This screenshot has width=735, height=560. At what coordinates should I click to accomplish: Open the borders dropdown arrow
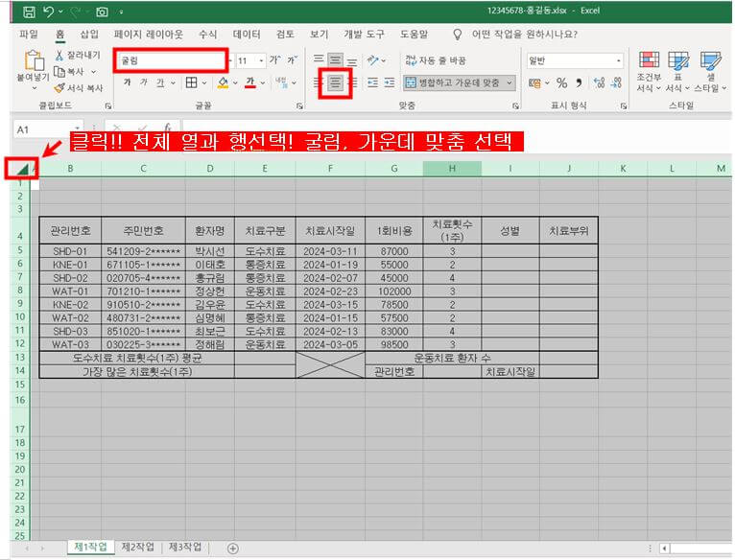pos(204,83)
